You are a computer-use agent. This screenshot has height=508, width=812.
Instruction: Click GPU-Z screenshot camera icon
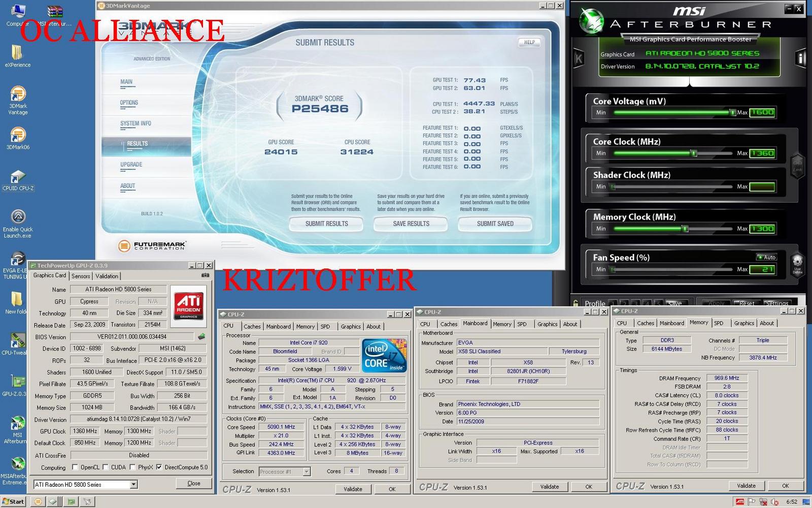(205, 275)
